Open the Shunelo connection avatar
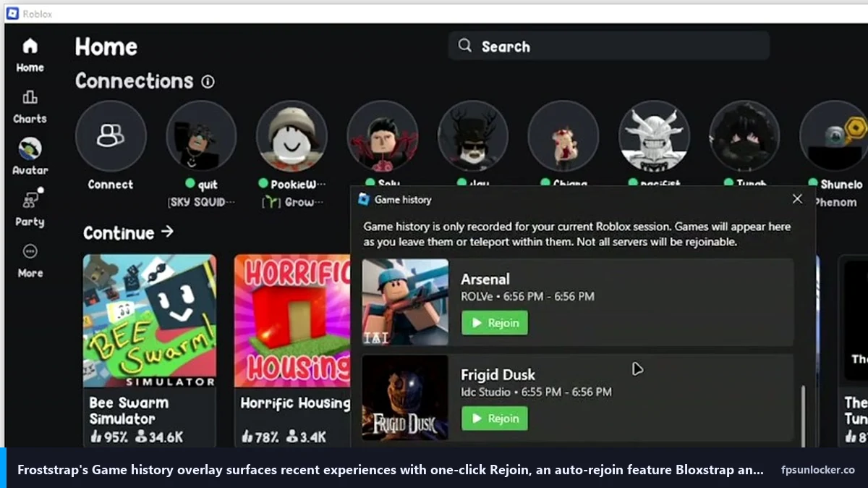868x488 pixels. click(834, 135)
